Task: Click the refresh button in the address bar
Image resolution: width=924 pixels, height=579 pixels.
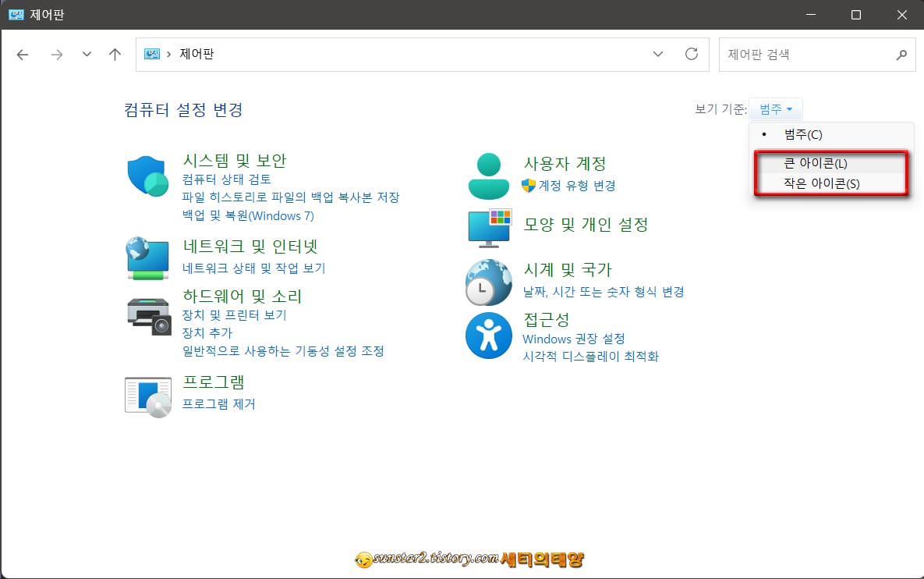Action: [x=691, y=55]
